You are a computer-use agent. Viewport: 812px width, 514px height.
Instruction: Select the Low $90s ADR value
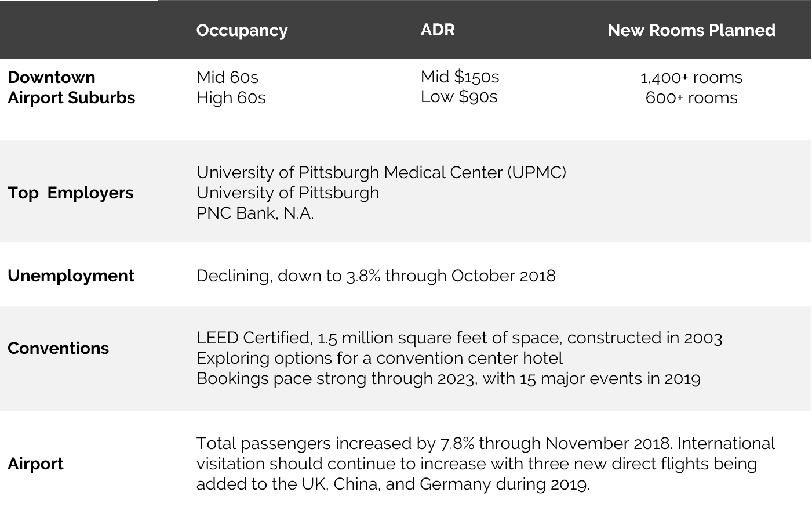coord(459,96)
